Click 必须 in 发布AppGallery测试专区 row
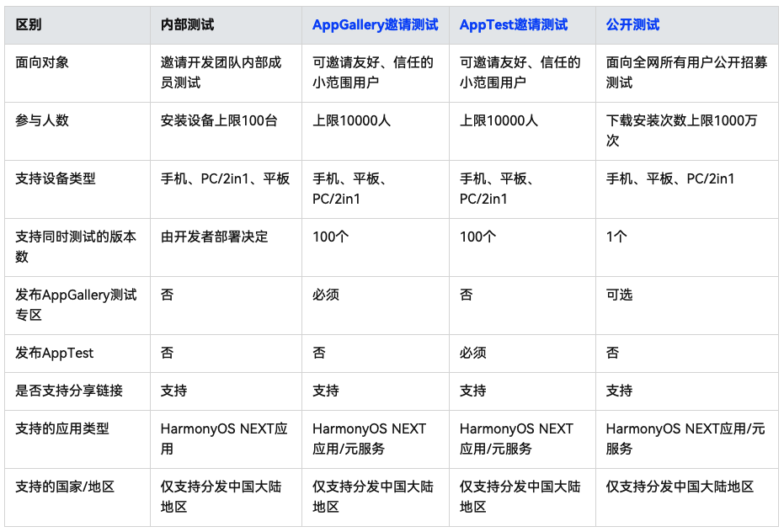The width and height of the screenshot is (784, 532). coord(326,295)
